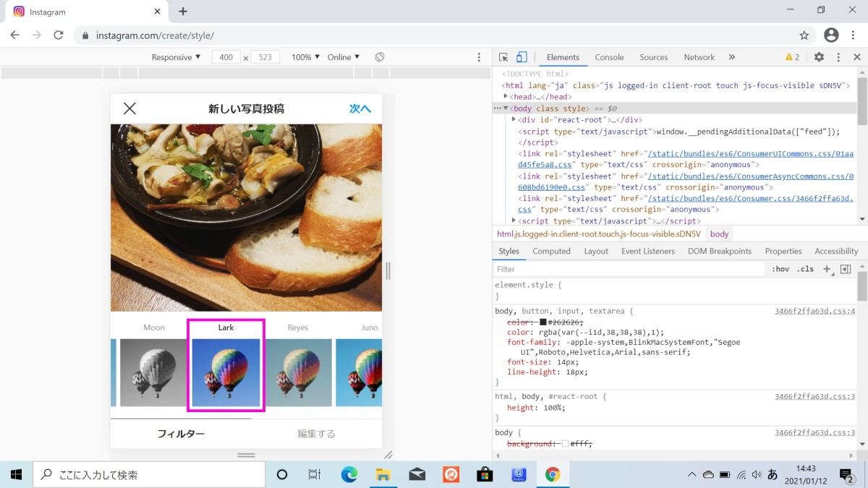The width and height of the screenshot is (868, 488).
Task: Switch to the Styles pane tab
Action: [509, 251]
